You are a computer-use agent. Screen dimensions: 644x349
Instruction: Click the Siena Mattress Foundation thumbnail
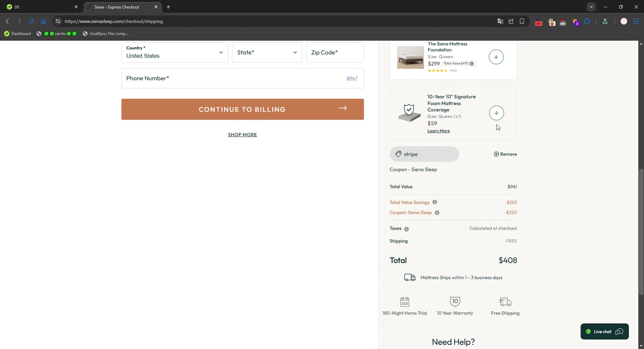tap(410, 57)
